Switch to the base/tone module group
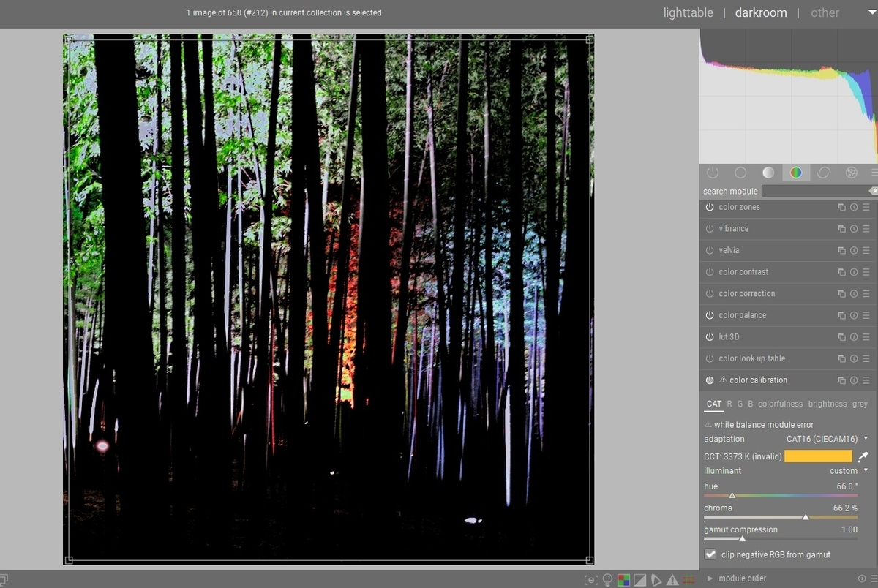The image size is (878, 588). coord(768,173)
